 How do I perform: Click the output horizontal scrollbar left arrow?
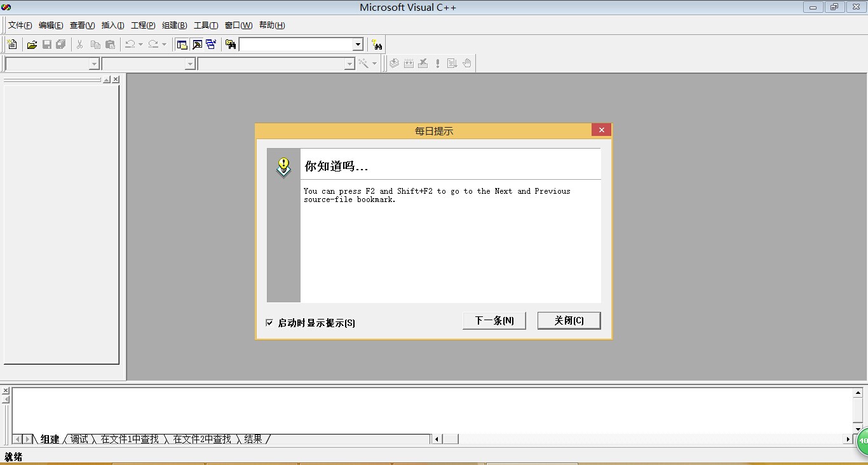coord(437,439)
